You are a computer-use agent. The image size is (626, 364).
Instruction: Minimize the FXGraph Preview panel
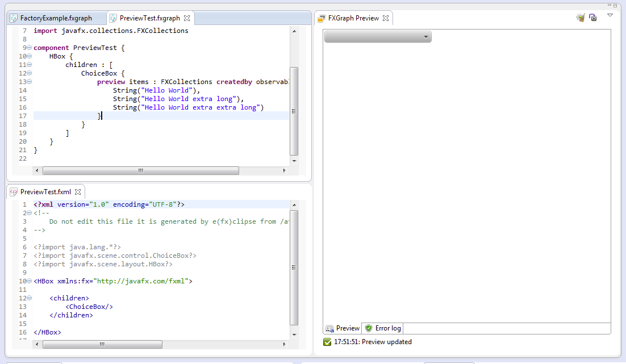608,5
